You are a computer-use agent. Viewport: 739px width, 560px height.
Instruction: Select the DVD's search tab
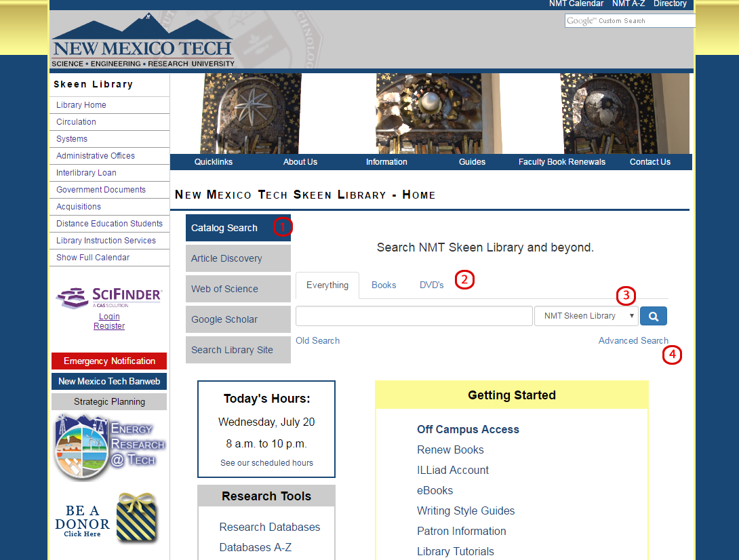pyautogui.click(x=432, y=285)
